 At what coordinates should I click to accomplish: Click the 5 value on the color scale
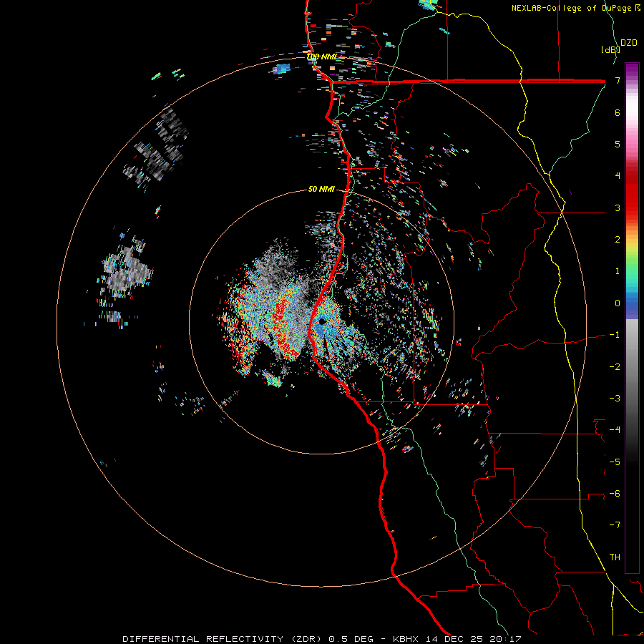click(x=618, y=144)
